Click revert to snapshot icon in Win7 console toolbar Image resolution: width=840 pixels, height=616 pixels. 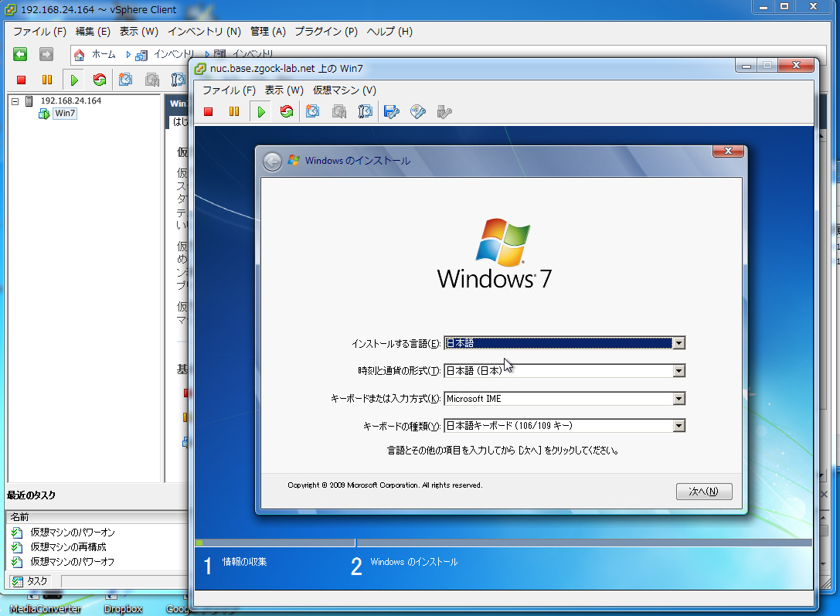339,111
